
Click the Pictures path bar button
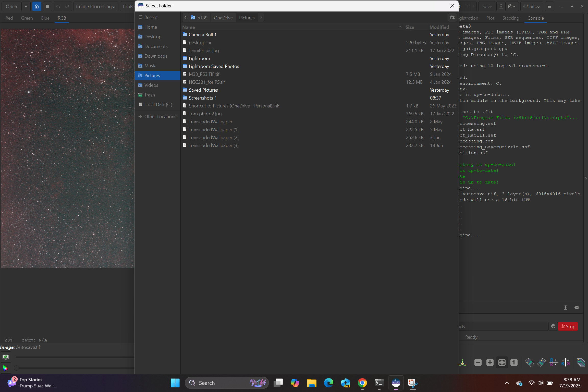tap(247, 18)
